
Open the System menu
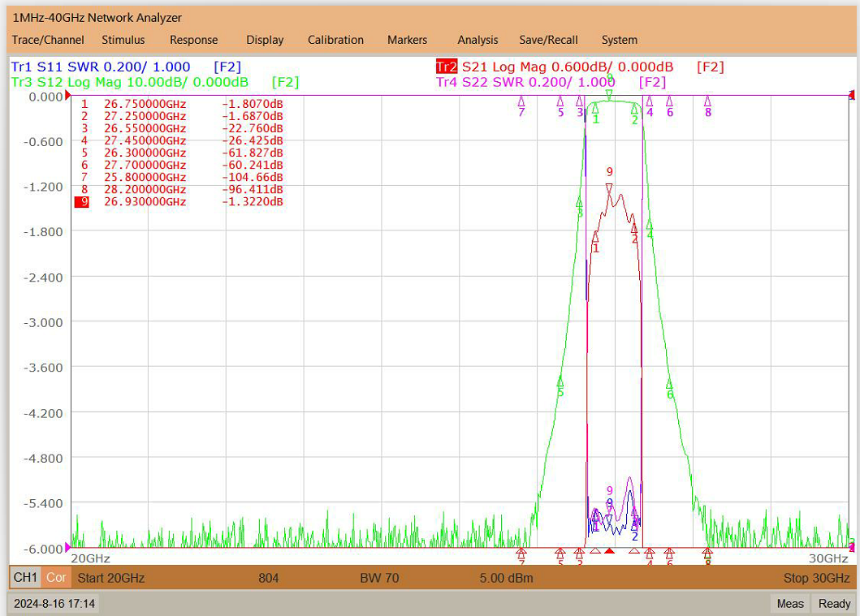point(620,40)
